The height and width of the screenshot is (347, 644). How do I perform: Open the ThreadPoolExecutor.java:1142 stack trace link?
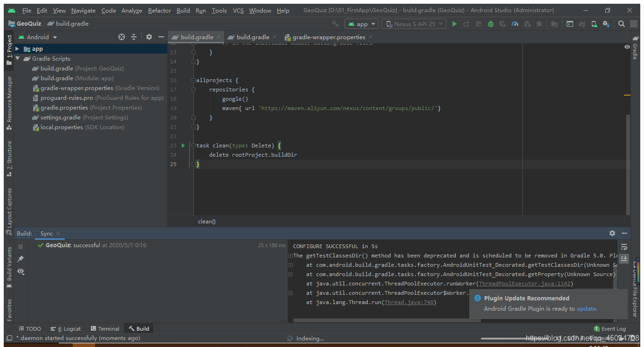tap(524, 283)
